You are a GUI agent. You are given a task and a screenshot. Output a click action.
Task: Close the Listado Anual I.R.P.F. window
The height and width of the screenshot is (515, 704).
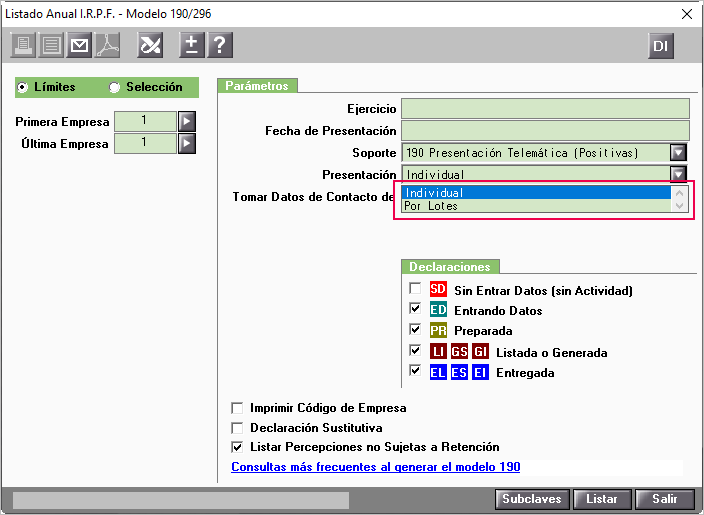point(686,14)
